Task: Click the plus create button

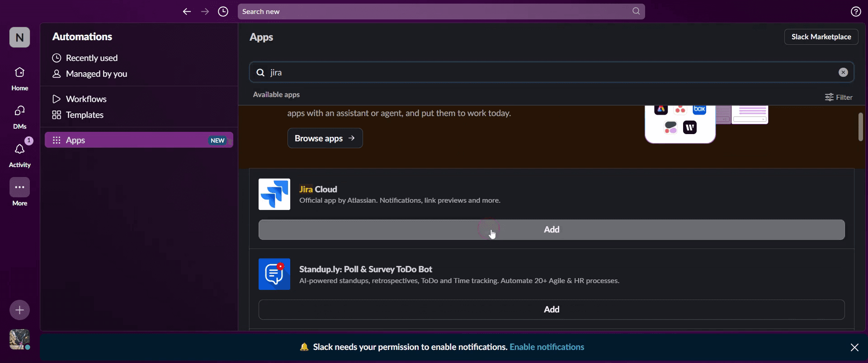Action: (19, 310)
